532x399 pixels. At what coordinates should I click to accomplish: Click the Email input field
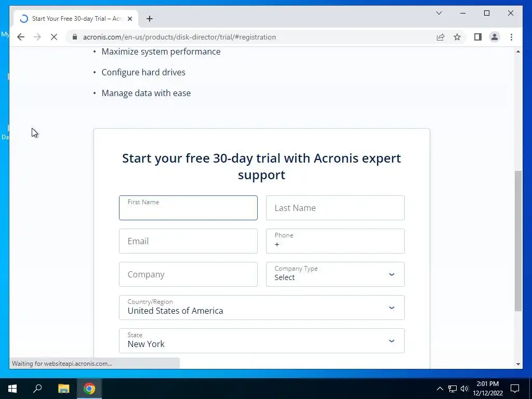pos(188,241)
